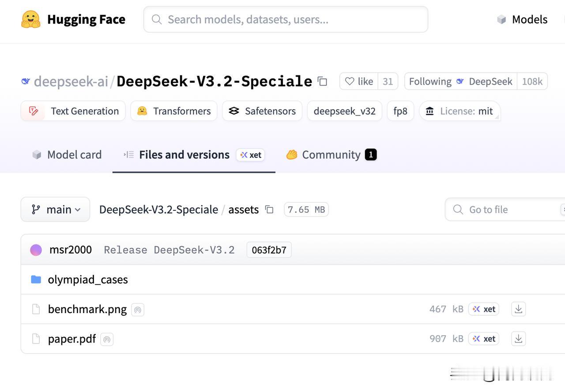Toggle like on this model
The image size is (565, 392).
pyautogui.click(x=359, y=82)
